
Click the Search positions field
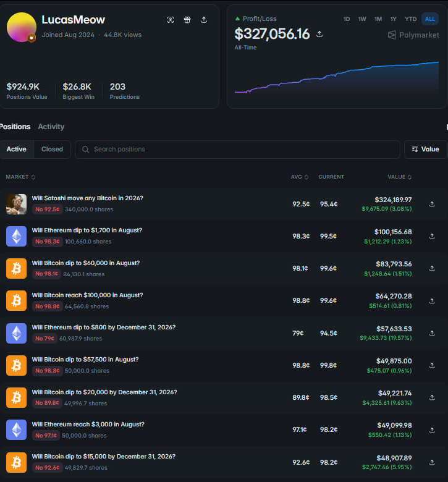[x=237, y=150]
